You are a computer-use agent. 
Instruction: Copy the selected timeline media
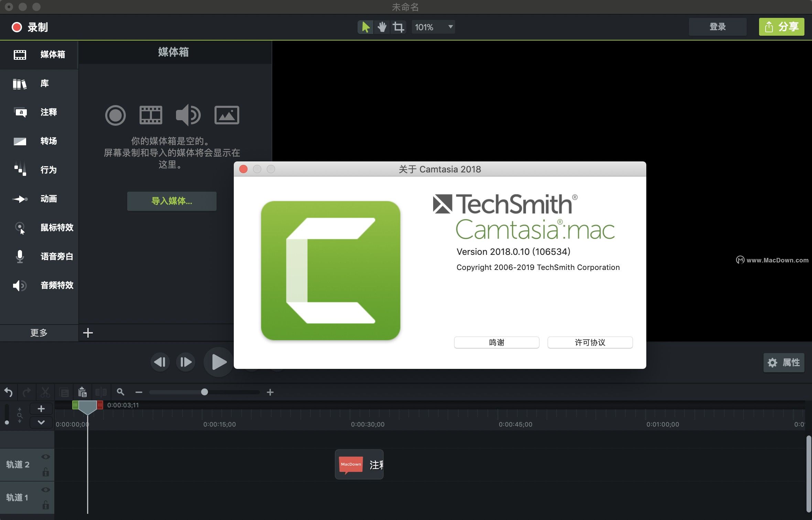pyautogui.click(x=64, y=392)
